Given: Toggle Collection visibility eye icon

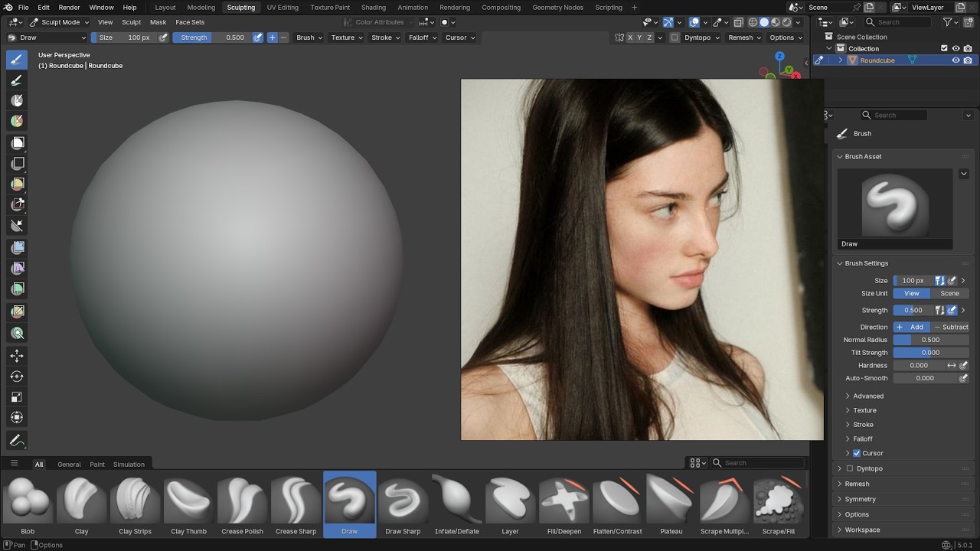Looking at the screenshot, I should [955, 48].
